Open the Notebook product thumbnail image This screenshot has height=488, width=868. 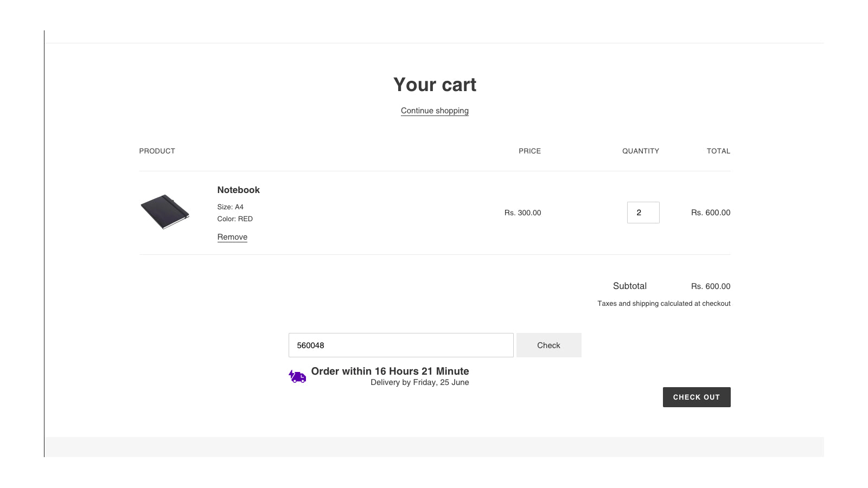point(164,212)
